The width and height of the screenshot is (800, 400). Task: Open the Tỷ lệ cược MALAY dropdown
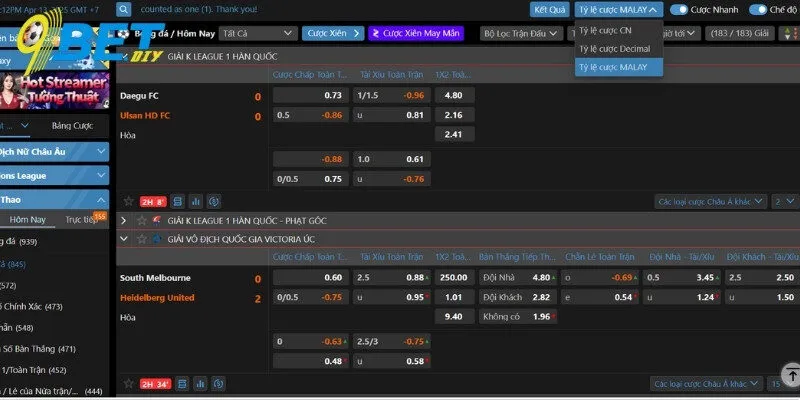coord(619,10)
